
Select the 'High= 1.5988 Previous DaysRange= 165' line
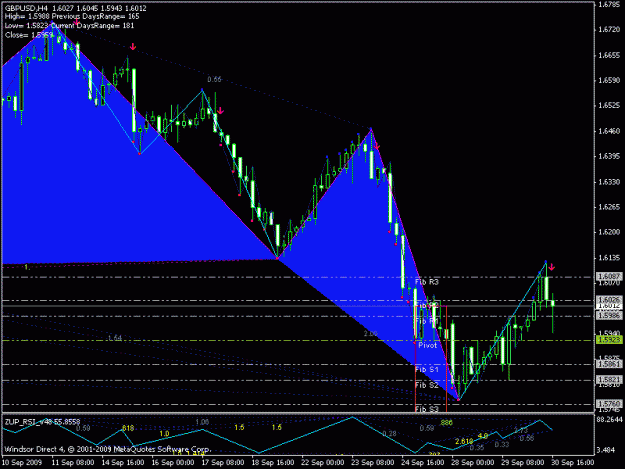[72, 17]
